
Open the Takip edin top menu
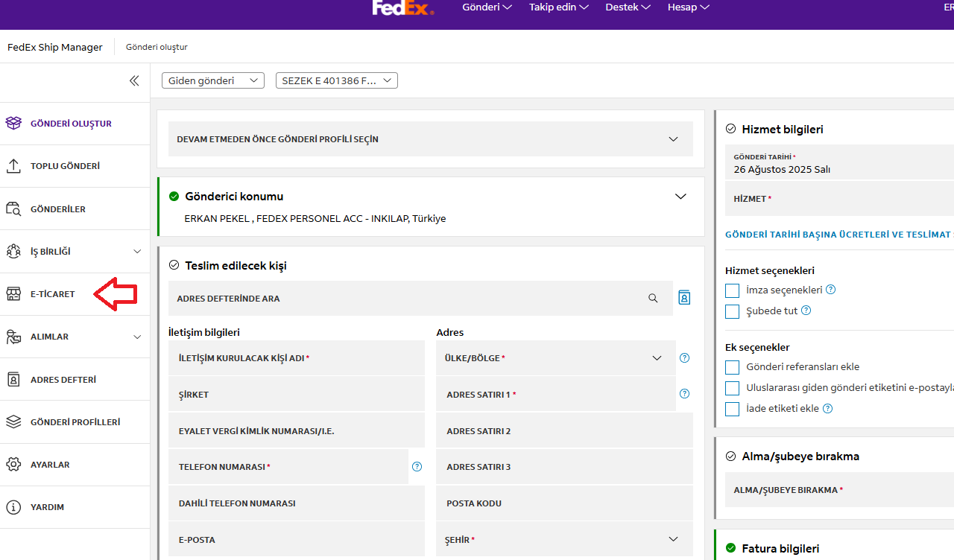click(x=558, y=7)
